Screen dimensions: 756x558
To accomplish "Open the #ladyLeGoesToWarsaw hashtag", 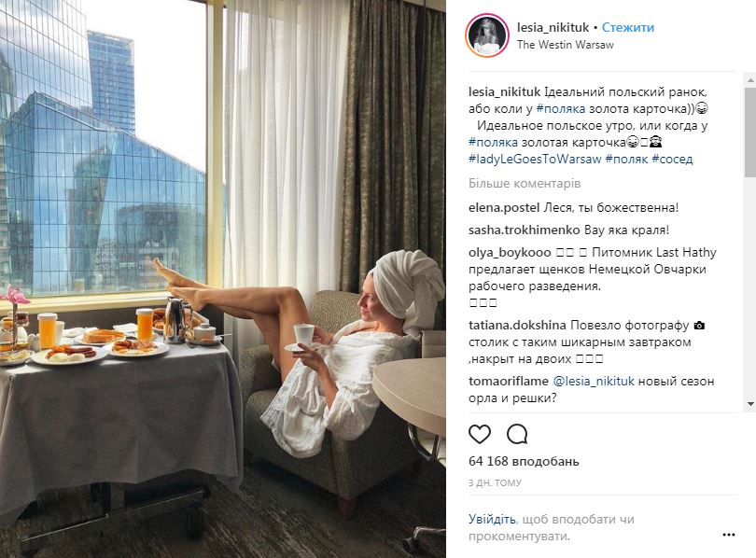I will [535, 159].
